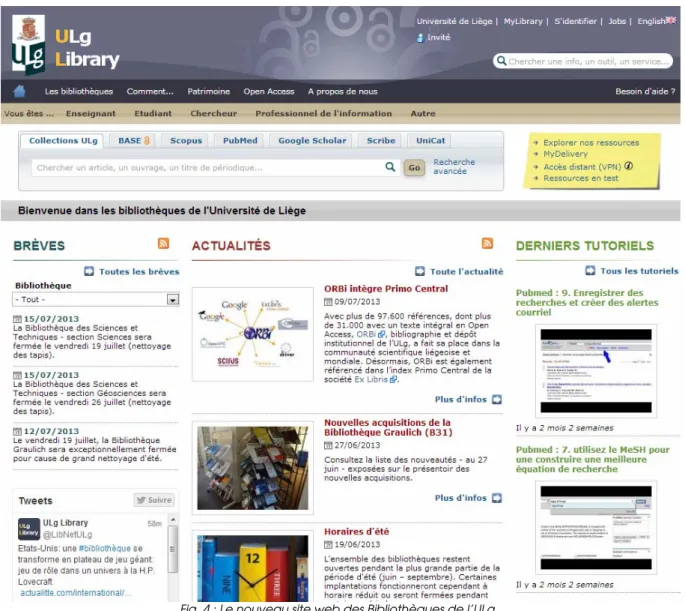685x611 pixels.
Task: Click the ULg Library Twitter avatar
Action: coord(29,529)
